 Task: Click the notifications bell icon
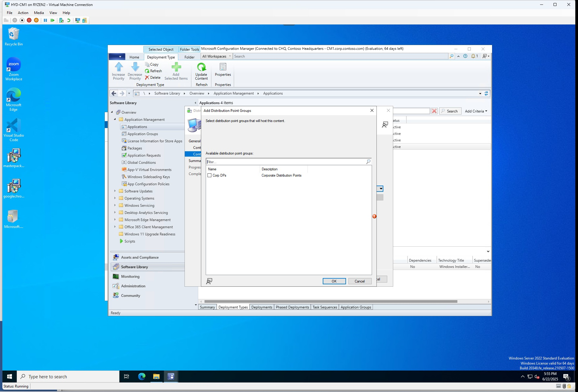pyautogui.click(x=473, y=56)
